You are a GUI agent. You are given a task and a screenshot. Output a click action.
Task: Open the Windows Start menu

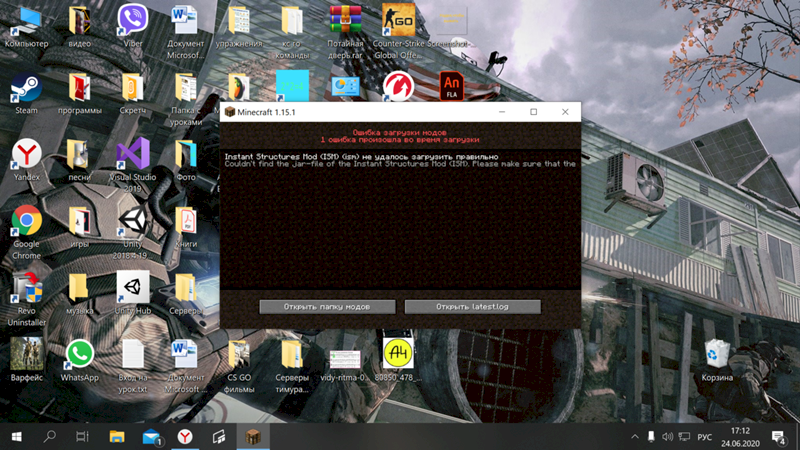point(17,437)
